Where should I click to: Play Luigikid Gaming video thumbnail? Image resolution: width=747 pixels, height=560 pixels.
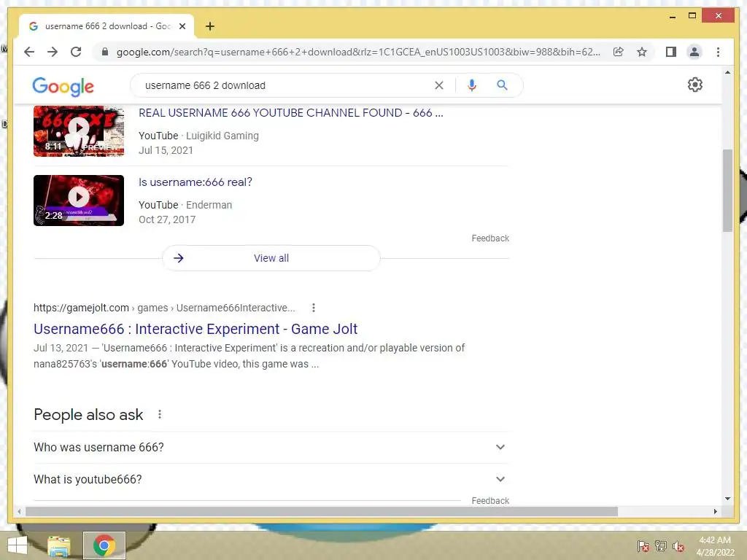point(79,131)
